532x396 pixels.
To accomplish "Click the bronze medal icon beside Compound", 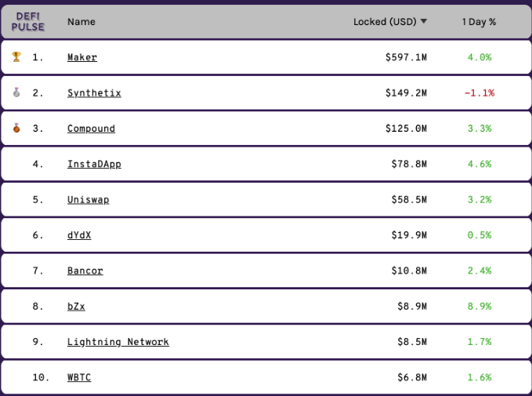I will pos(16,128).
